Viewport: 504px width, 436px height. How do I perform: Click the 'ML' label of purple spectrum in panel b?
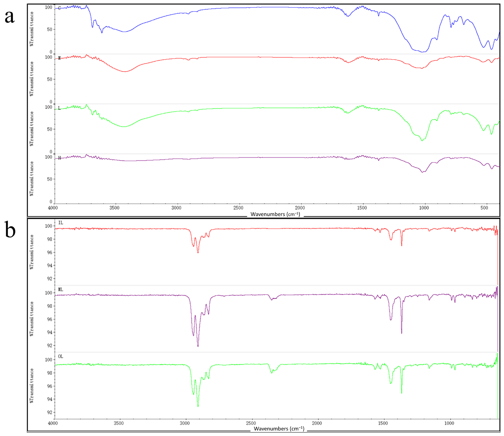pyautogui.click(x=61, y=289)
